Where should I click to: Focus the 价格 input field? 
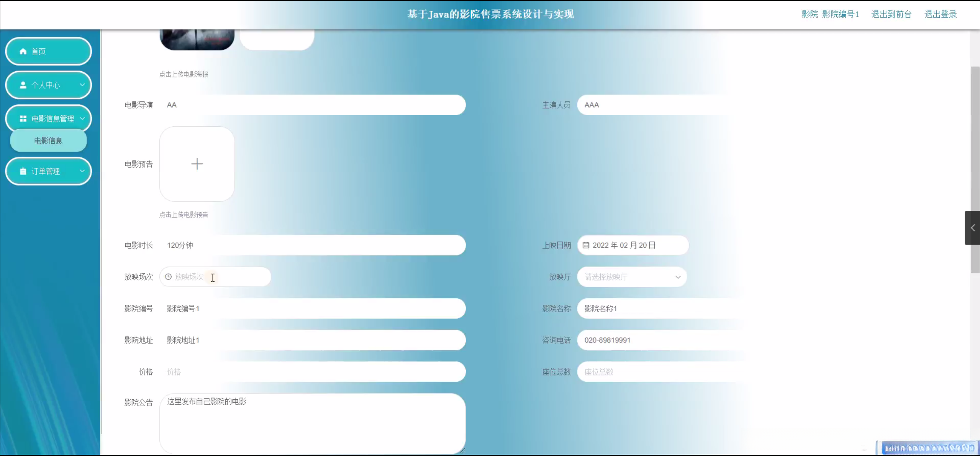[x=312, y=372]
